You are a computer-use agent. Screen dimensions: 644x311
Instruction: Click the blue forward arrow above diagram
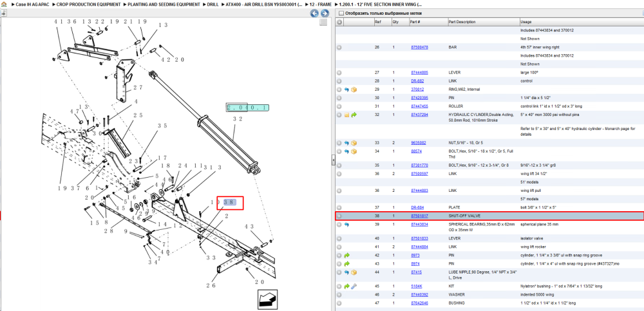tap(324, 13)
